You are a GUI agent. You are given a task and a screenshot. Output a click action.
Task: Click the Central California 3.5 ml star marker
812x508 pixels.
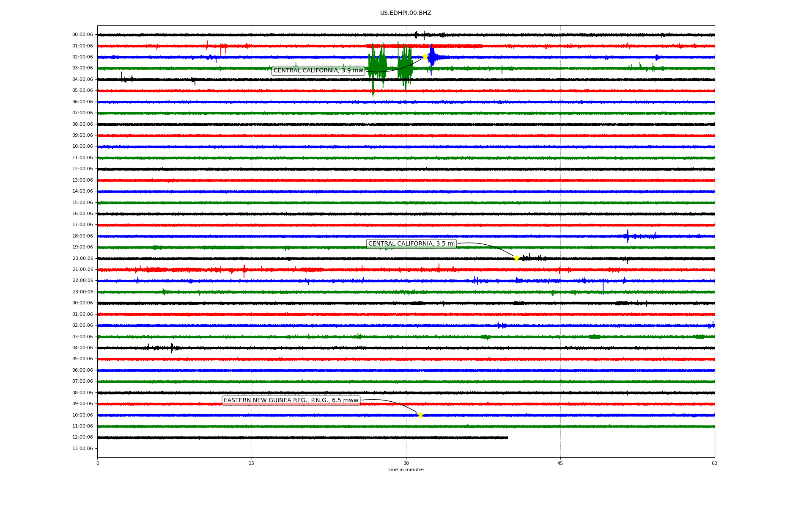(516, 258)
